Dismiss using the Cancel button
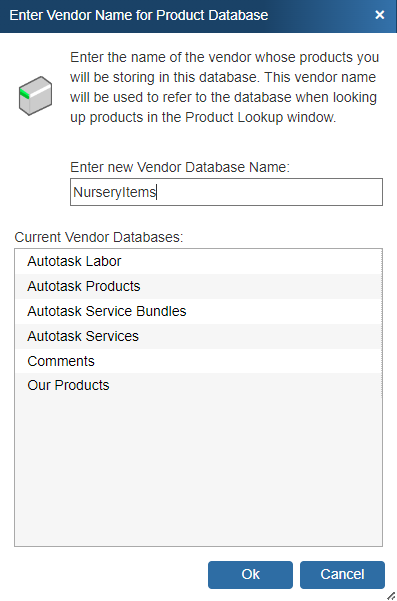The height and width of the screenshot is (601, 397). pyautogui.click(x=342, y=575)
